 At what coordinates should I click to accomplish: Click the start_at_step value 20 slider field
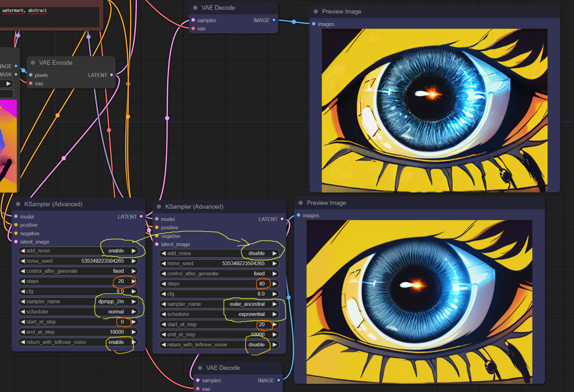[x=219, y=324]
